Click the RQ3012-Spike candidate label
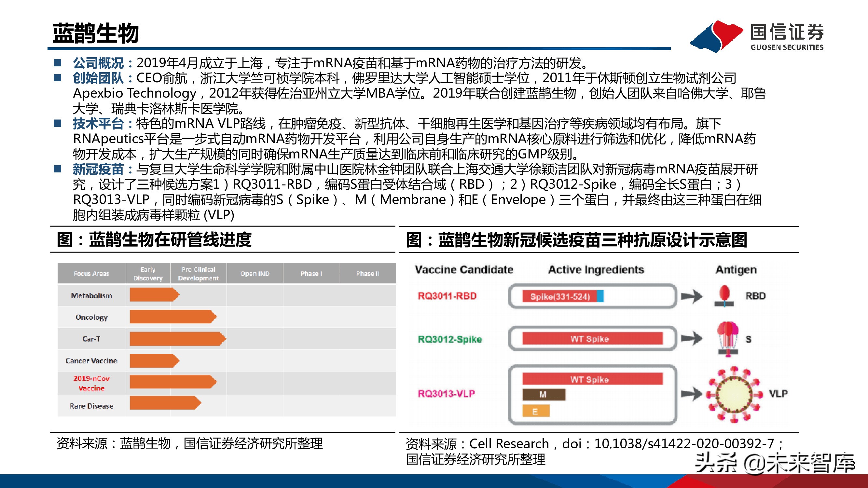 [x=450, y=339]
